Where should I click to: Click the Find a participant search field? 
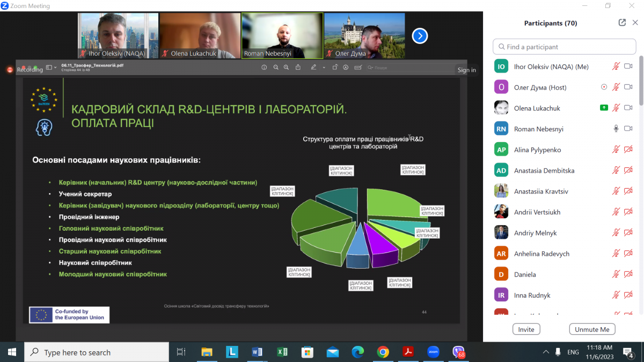564,47
